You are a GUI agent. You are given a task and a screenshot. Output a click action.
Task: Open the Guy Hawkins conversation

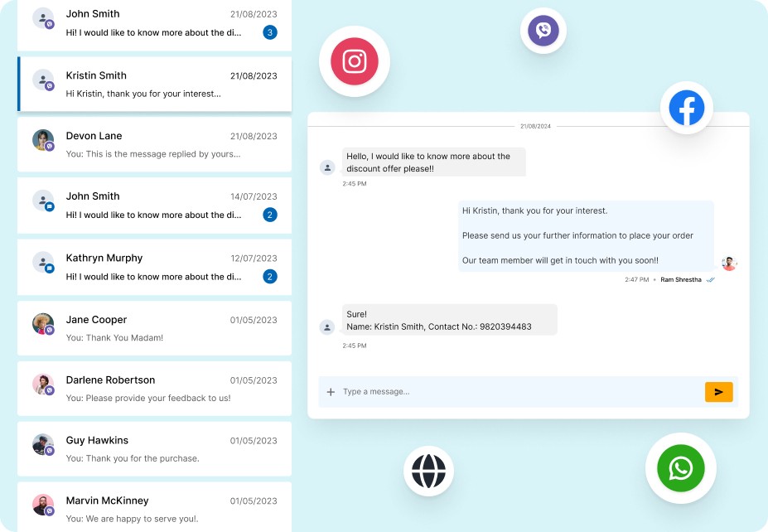click(x=154, y=449)
